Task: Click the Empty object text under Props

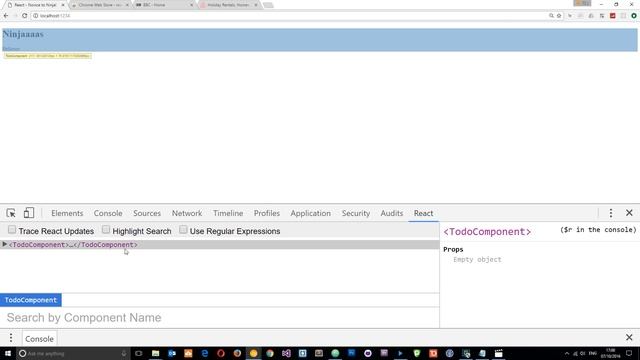Action: [x=477, y=260]
